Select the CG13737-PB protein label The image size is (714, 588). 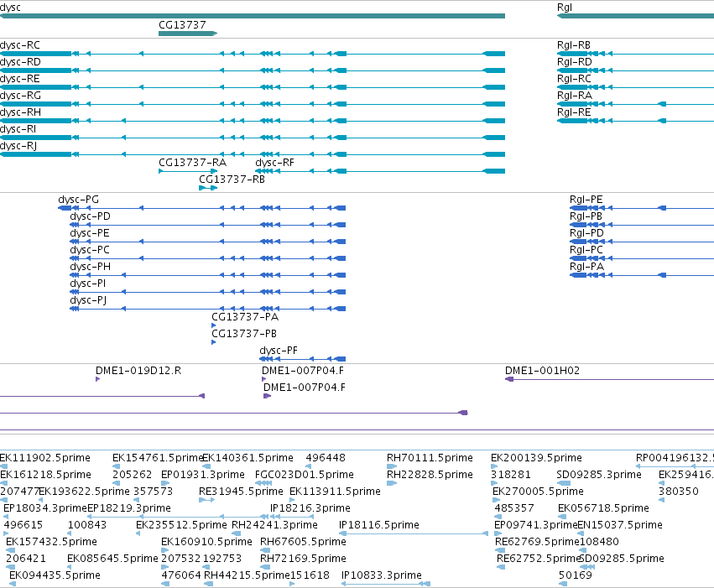244,334
